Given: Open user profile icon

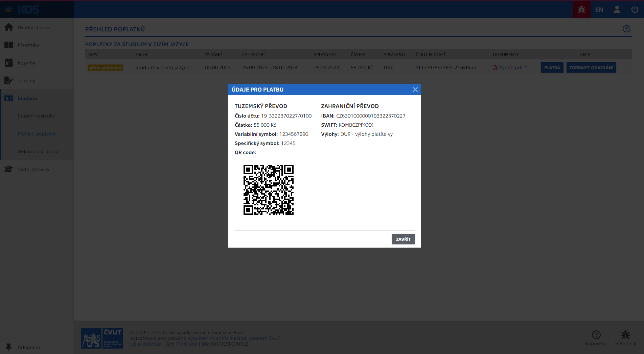Looking at the screenshot, I should coord(617,9).
